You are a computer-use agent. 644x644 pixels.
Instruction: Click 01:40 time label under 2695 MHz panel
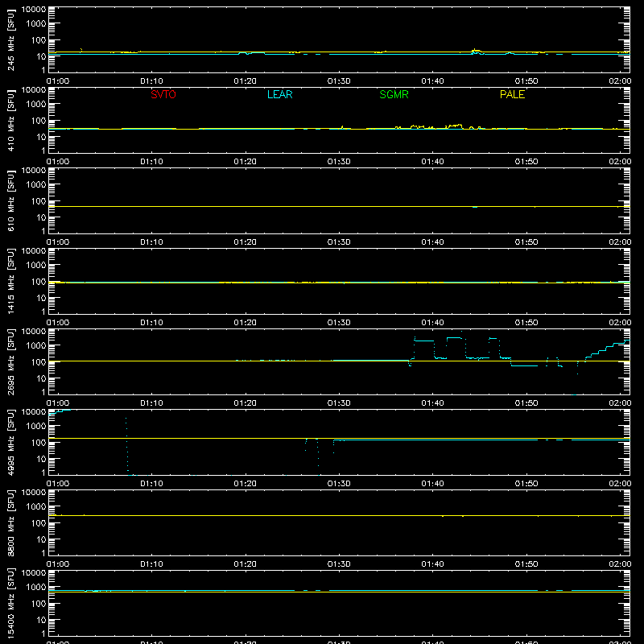pyautogui.click(x=432, y=403)
